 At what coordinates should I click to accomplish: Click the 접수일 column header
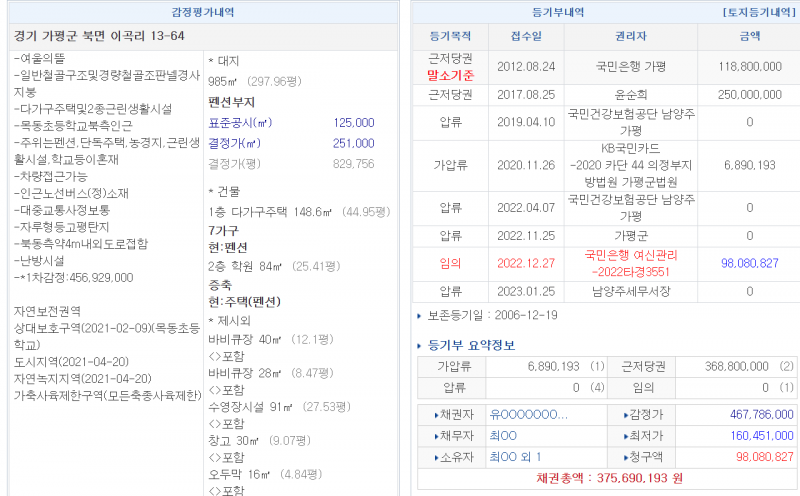pos(526,36)
